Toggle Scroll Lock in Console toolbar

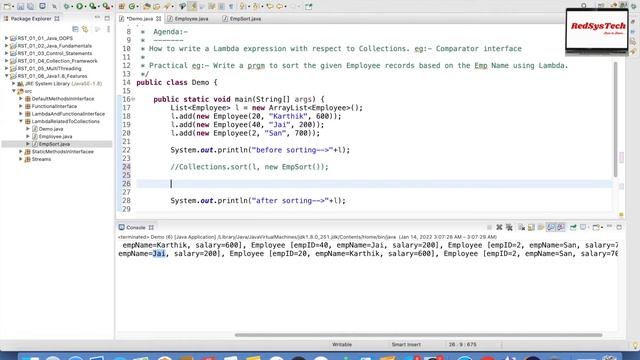click(531, 227)
